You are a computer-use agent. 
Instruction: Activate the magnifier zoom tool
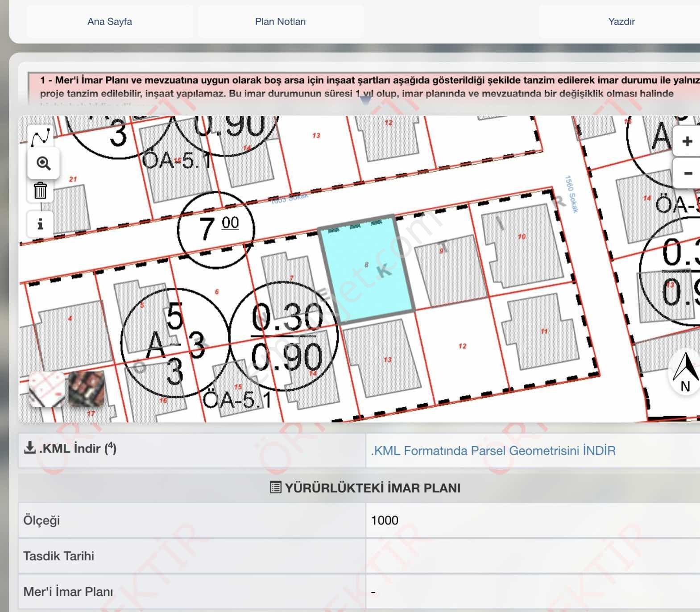(43, 164)
